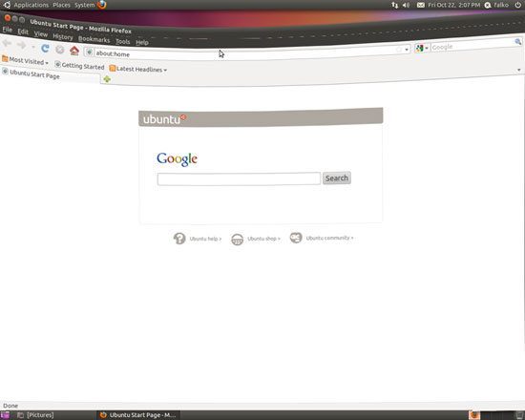Image resolution: width=525 pixels, height=420 pixels.
Task: Click Ubuntu Start Page taskbar window button
Action: click(138, 415)
